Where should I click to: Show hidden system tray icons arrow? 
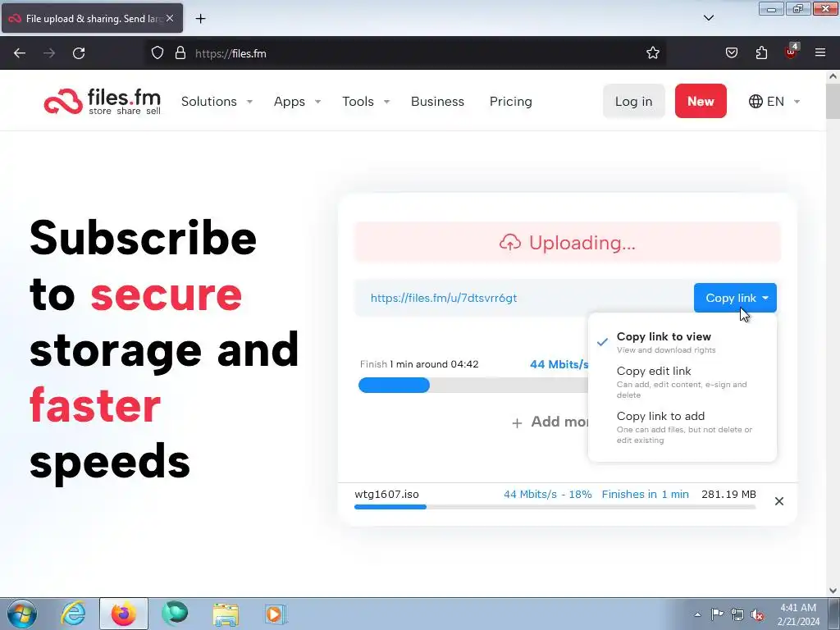coord(697,614)
